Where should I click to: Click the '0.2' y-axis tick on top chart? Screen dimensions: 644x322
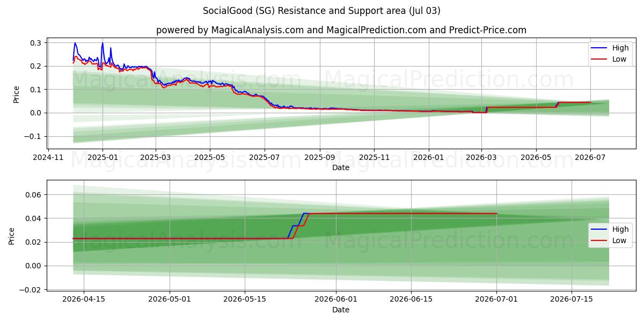click(x=37, y=66)
